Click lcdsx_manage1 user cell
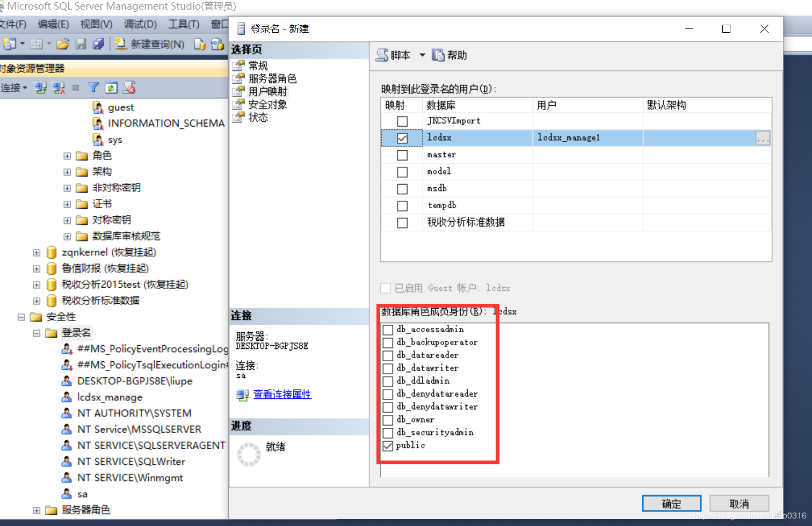Viewport: 812px width, 526px height. (x=588, y=138)
